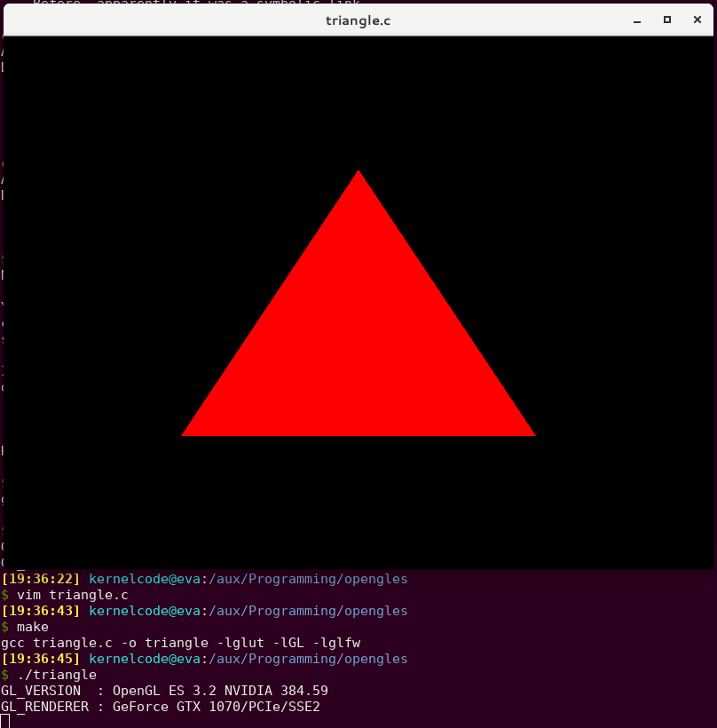Click the GL_RENDERER GeForce GTX 1070 line
This screenshot has width=717, height=728.
pos(161,707)
